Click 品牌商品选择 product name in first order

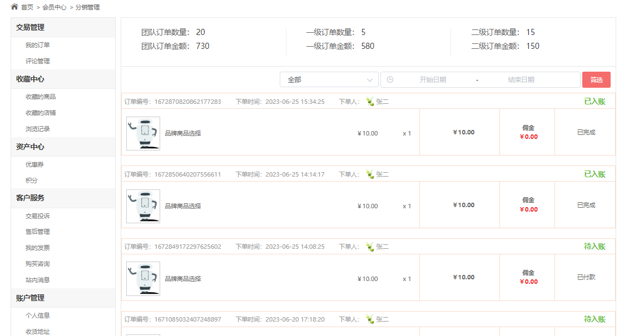click(183, 133)
